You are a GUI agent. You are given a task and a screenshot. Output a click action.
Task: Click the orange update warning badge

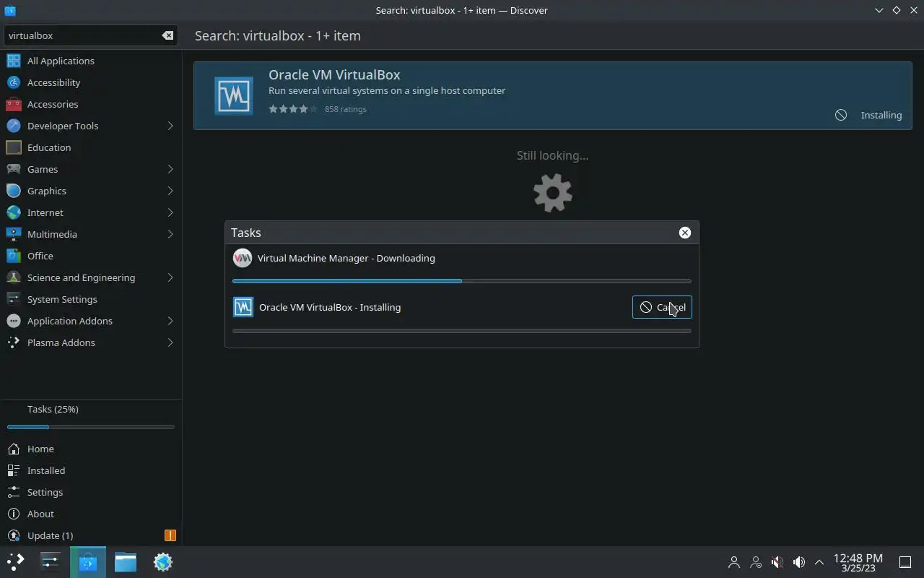click(170, 535)
